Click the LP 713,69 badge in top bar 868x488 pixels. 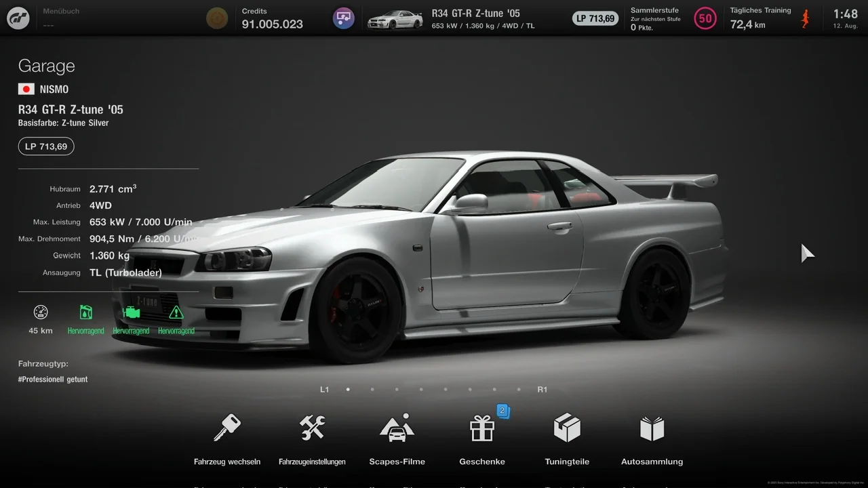point(597,18)
